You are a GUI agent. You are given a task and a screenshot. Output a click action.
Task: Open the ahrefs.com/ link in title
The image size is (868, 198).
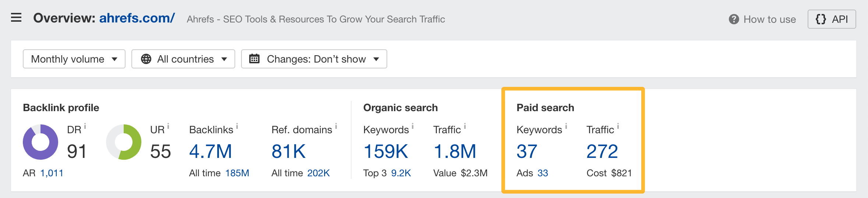point(137,18)
